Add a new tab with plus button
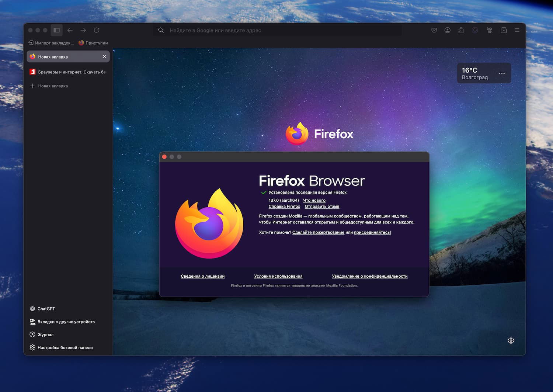 32,86
